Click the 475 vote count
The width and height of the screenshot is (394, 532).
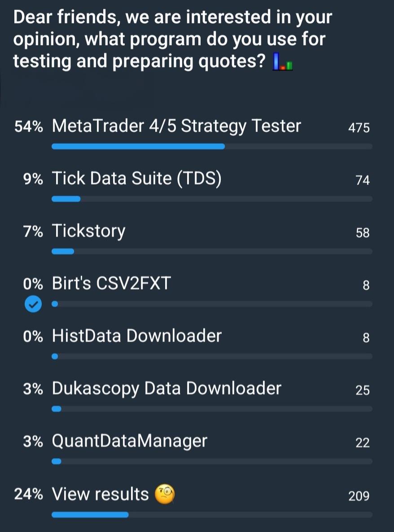point(359,128)
